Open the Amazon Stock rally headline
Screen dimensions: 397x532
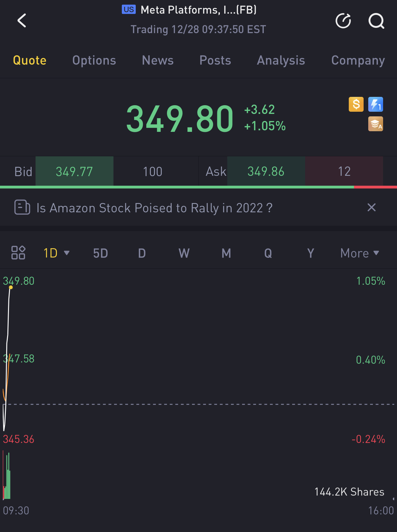coord(155,208)
